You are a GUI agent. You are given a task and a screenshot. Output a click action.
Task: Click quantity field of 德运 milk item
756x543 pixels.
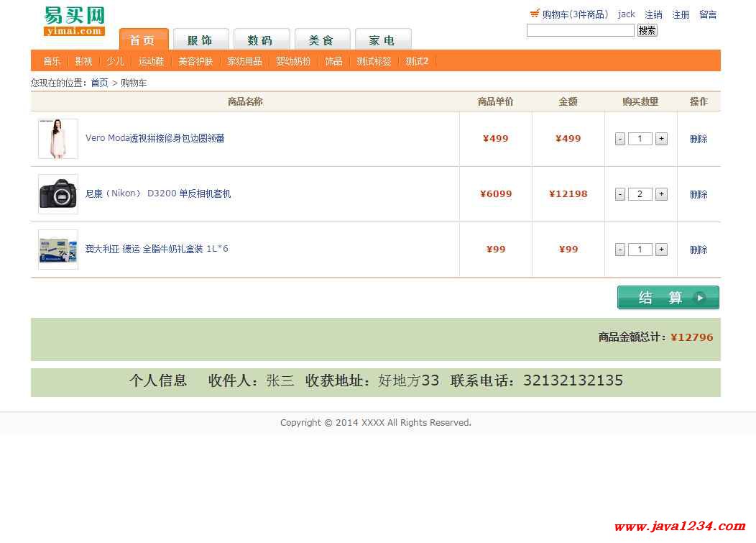[640, 250]
